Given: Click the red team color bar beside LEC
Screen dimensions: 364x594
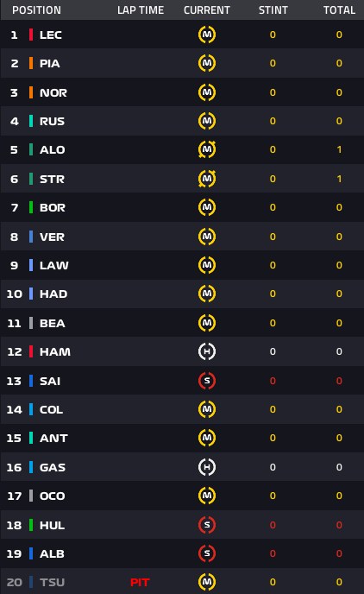Looking at the screenshot, I should pyautogui.click(x=31, y=35).
